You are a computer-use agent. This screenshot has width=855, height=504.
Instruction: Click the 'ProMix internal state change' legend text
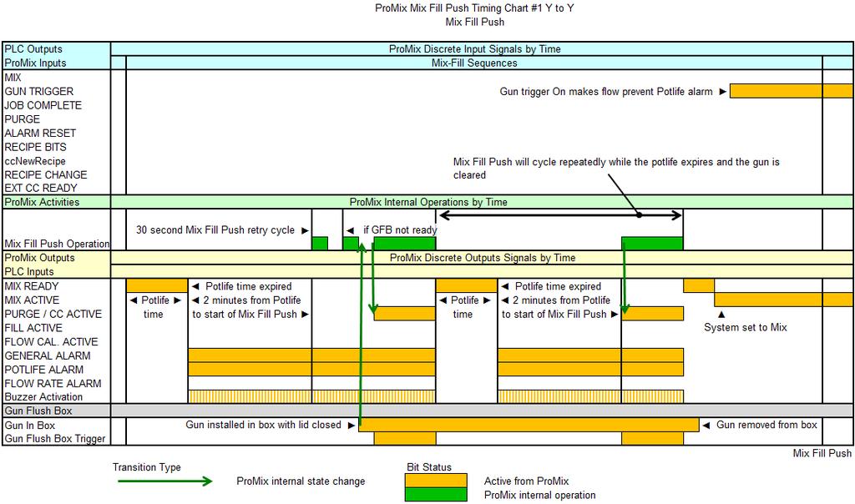point(301,481)
